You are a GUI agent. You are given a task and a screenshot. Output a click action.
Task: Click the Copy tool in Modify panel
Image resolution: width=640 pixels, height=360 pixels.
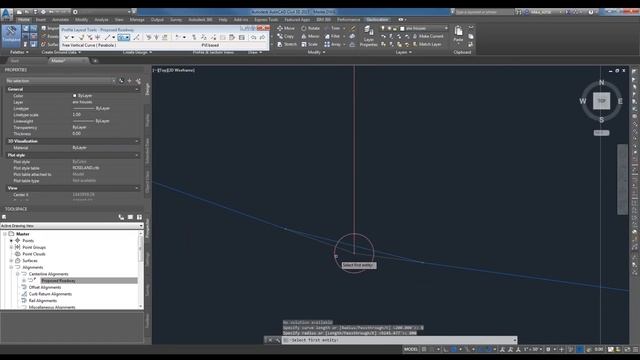pos(285,36)
